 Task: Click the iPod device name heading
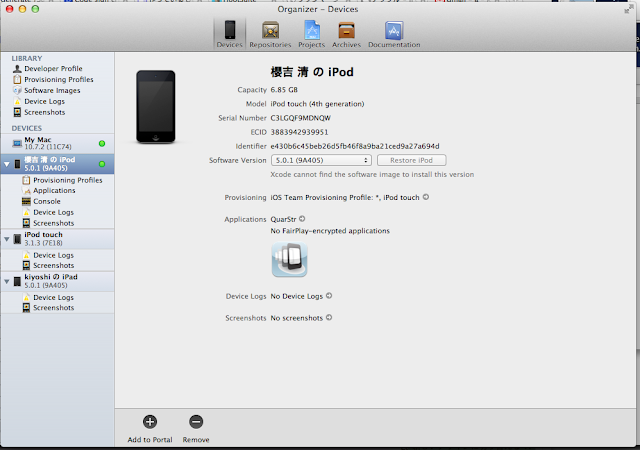(x=312, y=72)
